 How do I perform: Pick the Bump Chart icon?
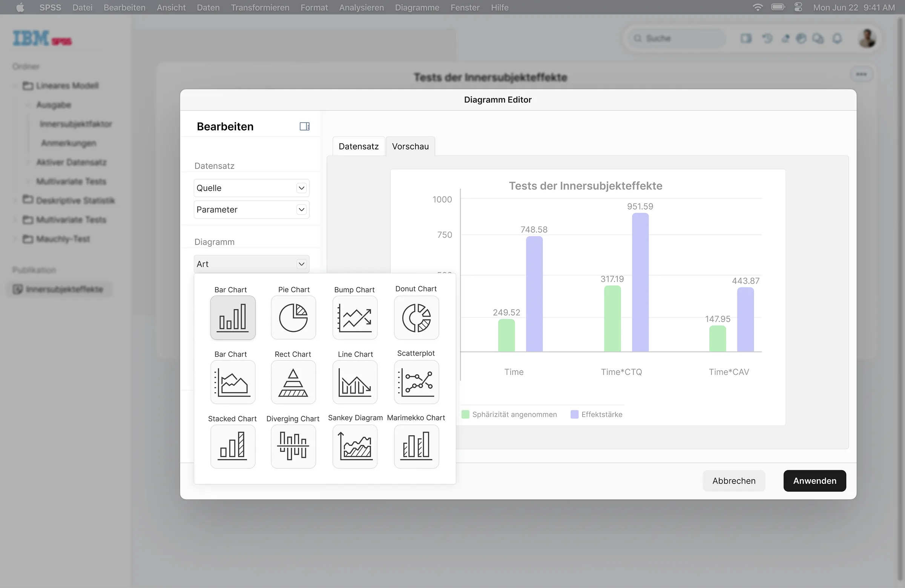click(355, 318)
